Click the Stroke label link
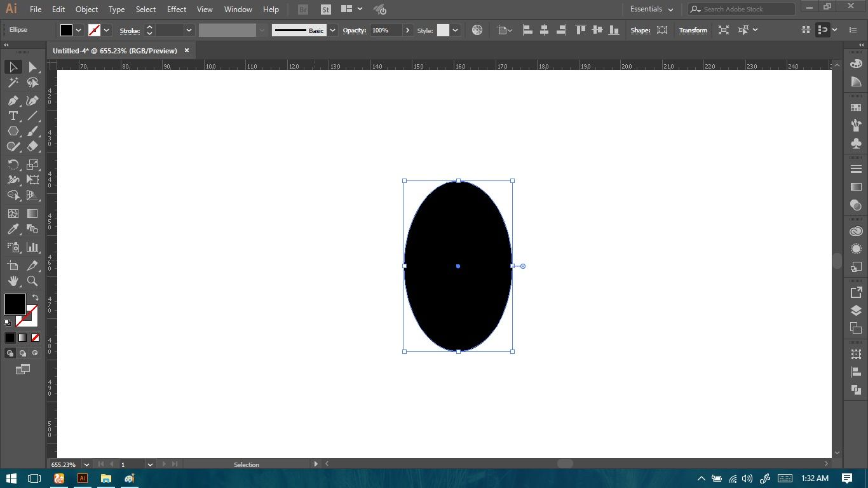This screenshot has width=868, height=488. pyautogui.click(x=130, y=30)
